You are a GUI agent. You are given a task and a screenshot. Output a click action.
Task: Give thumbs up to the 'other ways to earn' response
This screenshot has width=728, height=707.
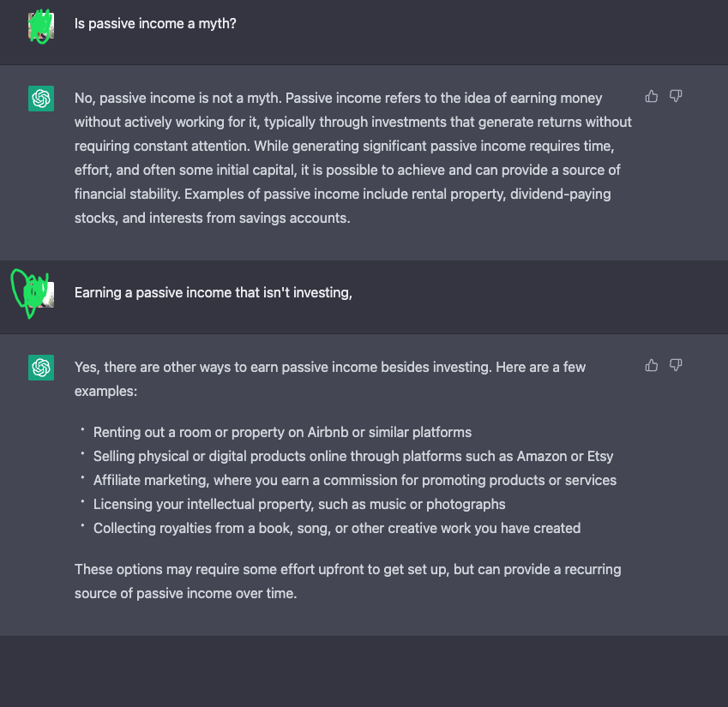tap(652, 366)
